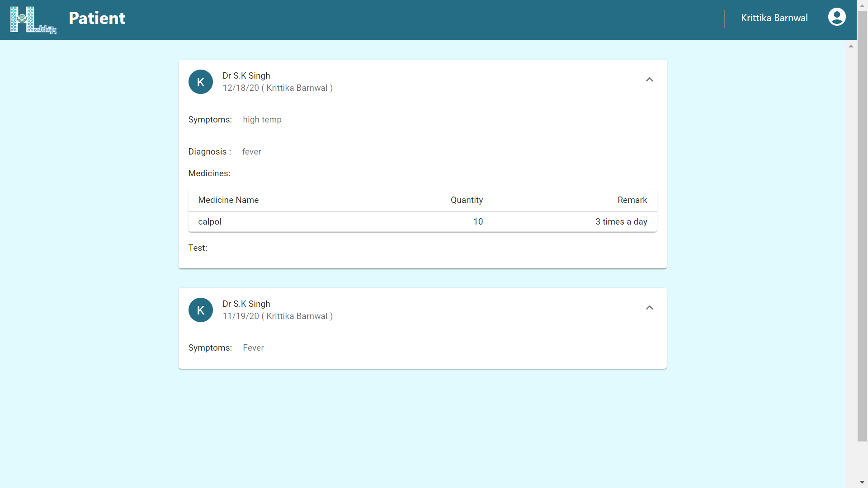Click the high temp symptoms text

262,120
